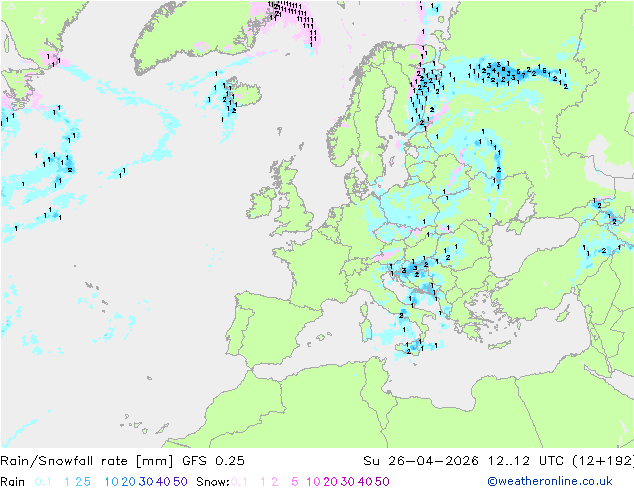634x490 pixels.
Task: Pick the rain legend value 0.1
Action: (x=43, y=482)
